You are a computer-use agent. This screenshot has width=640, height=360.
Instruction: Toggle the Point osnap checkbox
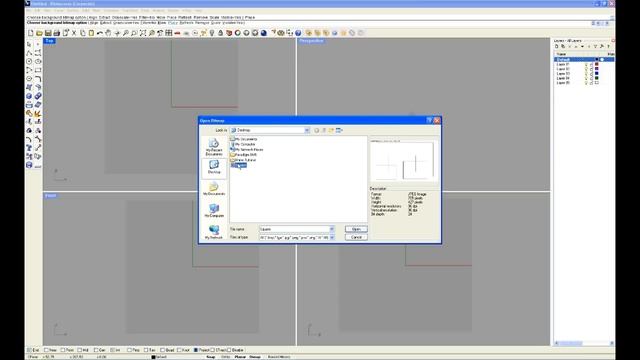click(x=63, y=350)
